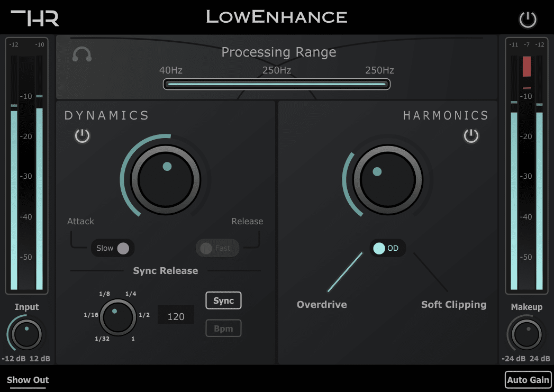This screenshot has width=554, height=392.
Task: Click the LowEnhance plugin title
Action: pos(276,17)
